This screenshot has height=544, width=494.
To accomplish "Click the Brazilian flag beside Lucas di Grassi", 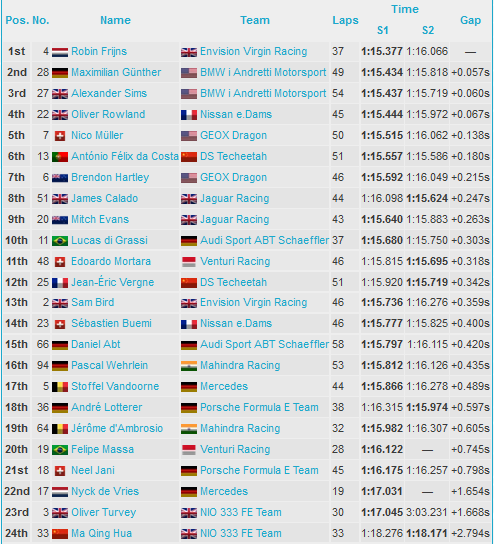I will tap(60, 241).
